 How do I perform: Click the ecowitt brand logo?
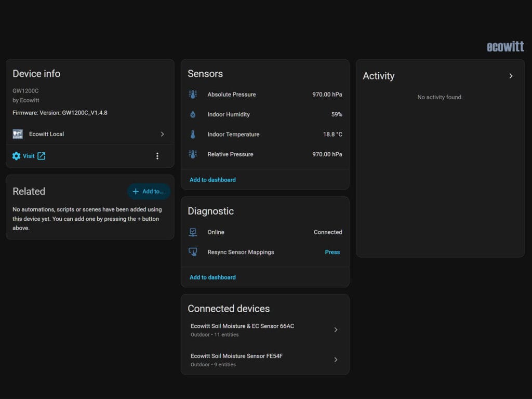pyautogui.click(x=505, y=46)
